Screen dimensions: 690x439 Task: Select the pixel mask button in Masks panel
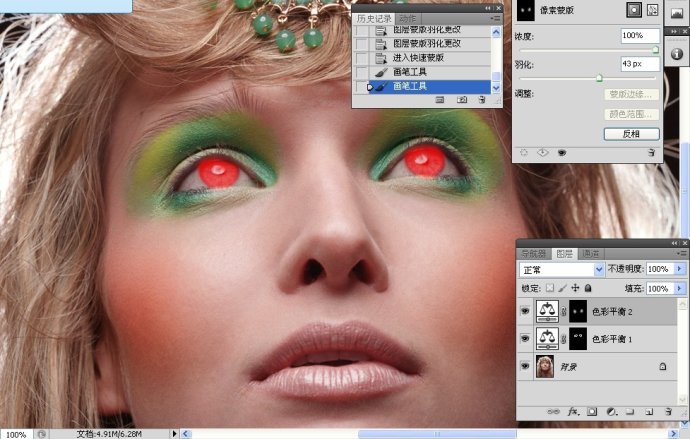(634, 11)
